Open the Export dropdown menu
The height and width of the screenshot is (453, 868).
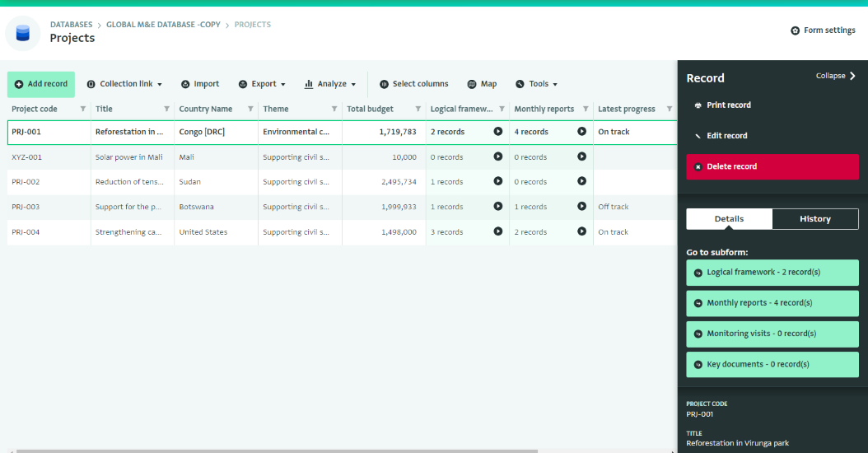pyautogui.click(x=262, y=84)
